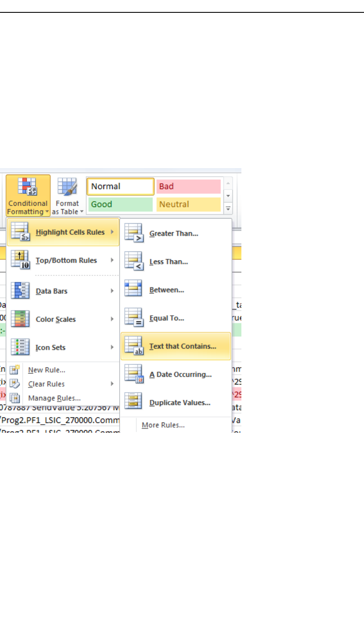
Task: Expand arrow next to Color Scales
Action: pos(112,319)
